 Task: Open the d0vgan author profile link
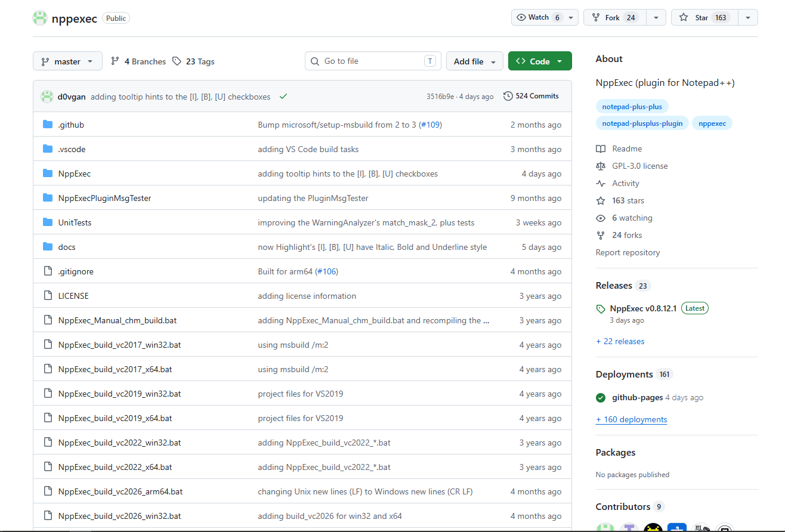click(x=72, y=97)
